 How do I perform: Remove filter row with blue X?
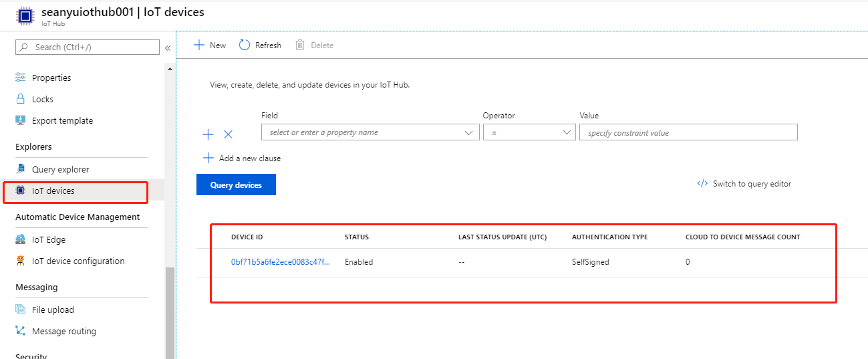click(x=228, y=134)
